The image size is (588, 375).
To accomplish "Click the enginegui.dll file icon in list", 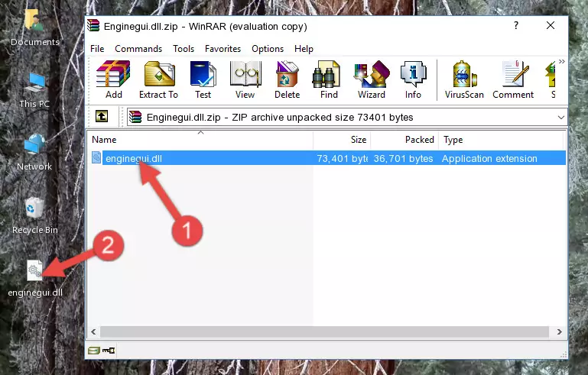I will pos(96,158).
